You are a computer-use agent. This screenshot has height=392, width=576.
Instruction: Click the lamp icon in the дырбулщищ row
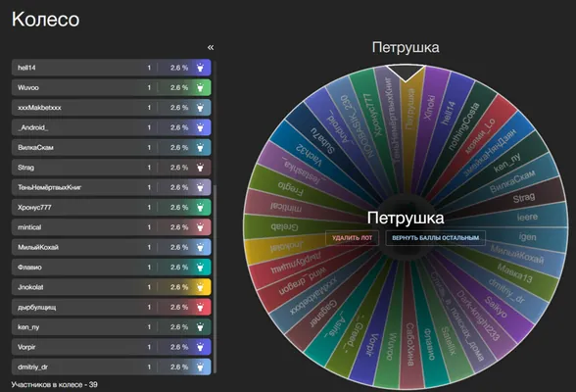[x=200, y=307]
